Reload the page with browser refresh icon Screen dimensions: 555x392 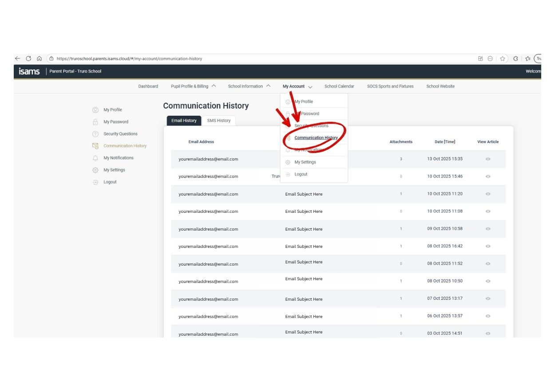coord(28,59)
